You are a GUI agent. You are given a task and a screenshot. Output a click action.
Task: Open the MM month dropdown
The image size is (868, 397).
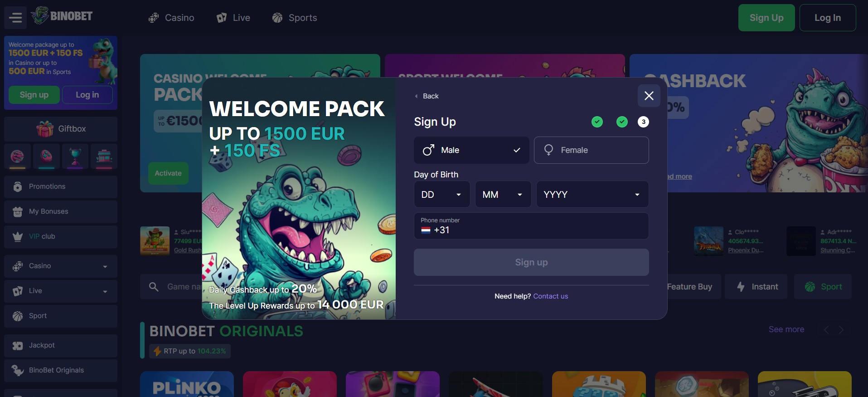click(503, 195)
